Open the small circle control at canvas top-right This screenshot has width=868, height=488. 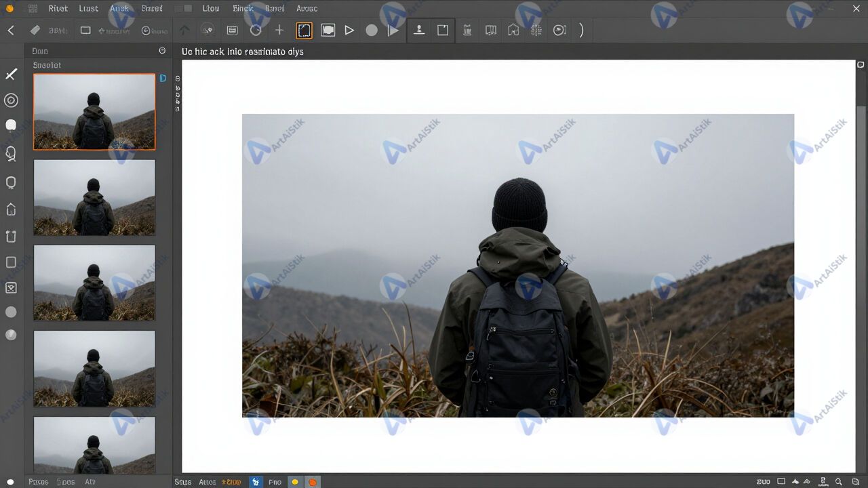(x=861, y=65)
